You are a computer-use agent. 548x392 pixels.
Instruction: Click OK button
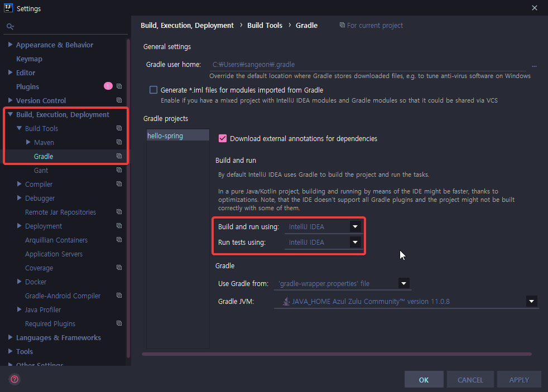point(424,379)
